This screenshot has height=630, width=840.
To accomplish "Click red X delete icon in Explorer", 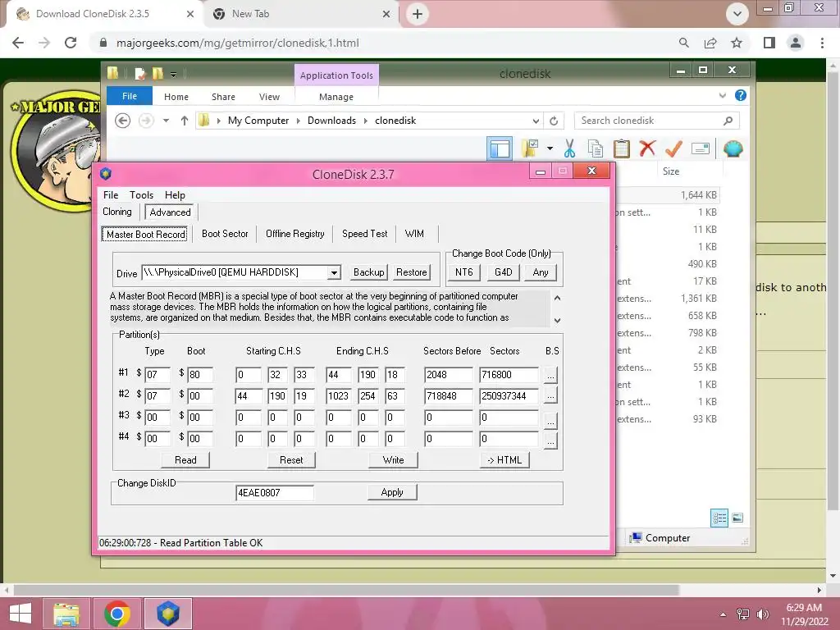I will (647, 148).
